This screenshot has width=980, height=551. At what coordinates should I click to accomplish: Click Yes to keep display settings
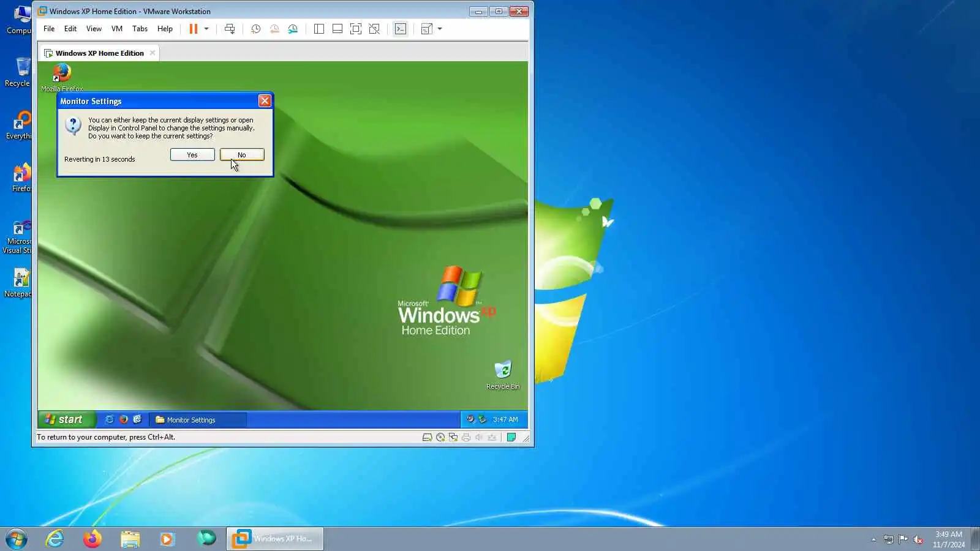(x=192, y=155)
